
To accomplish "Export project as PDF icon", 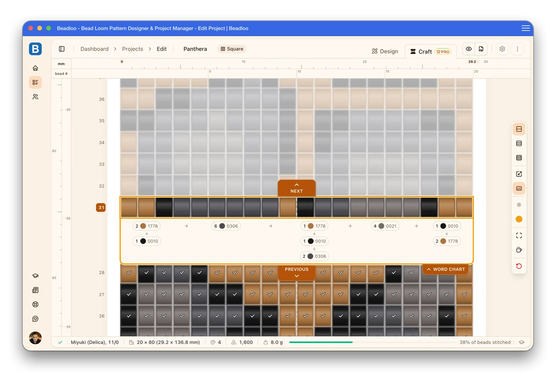I will click(481, 49).
